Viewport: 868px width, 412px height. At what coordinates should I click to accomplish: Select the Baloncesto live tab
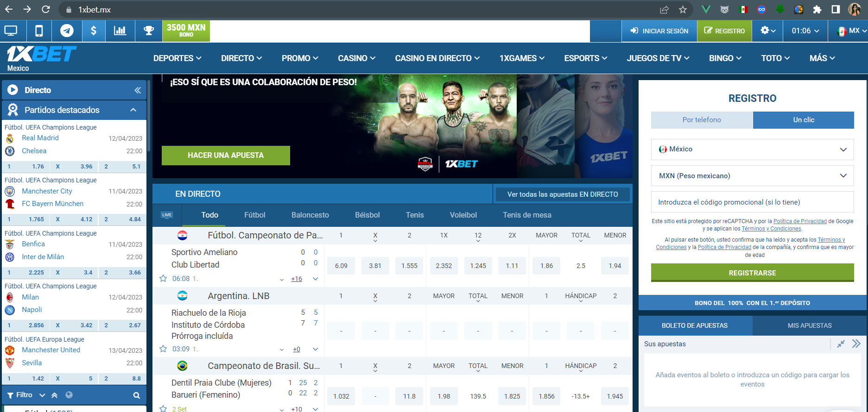point(310,215)
